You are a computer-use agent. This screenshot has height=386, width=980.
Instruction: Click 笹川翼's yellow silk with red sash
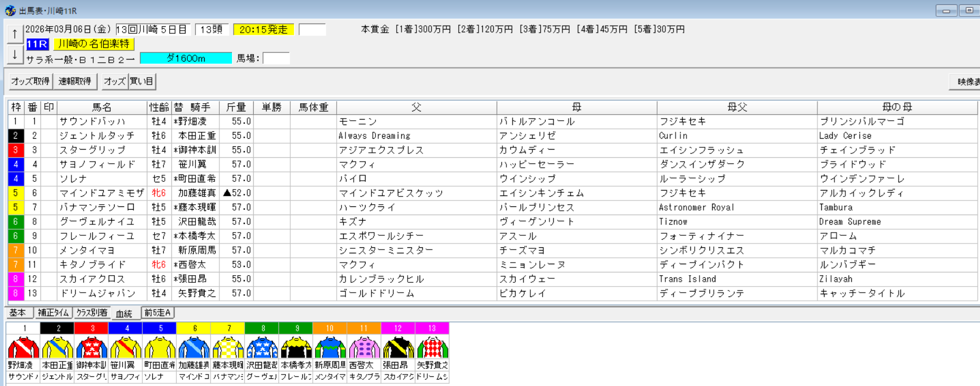126,347
